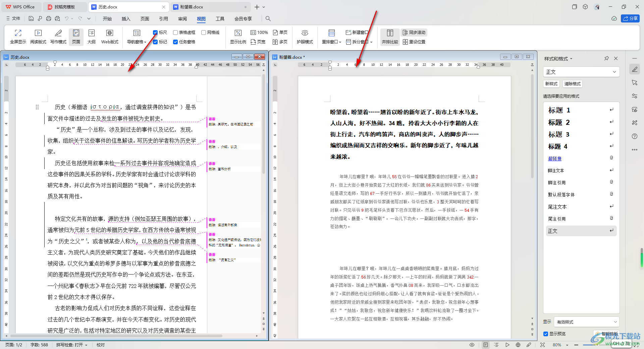This screenshot has height=349, width=644.
Task: Open the search magnifier icon
Action: [x=268, y=18]
